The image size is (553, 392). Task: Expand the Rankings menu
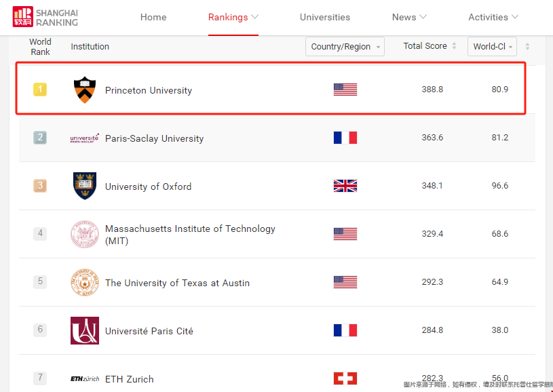tap(233, 17)
